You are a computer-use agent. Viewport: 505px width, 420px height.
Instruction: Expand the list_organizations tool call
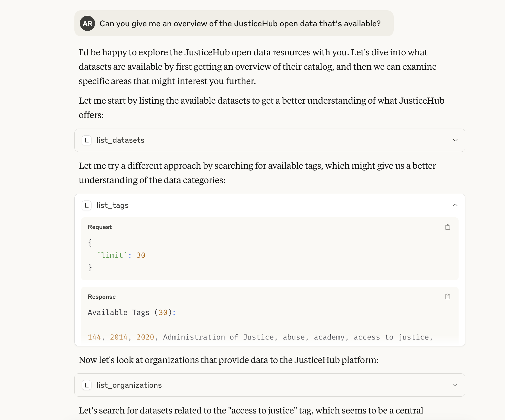tap(455, 385)
